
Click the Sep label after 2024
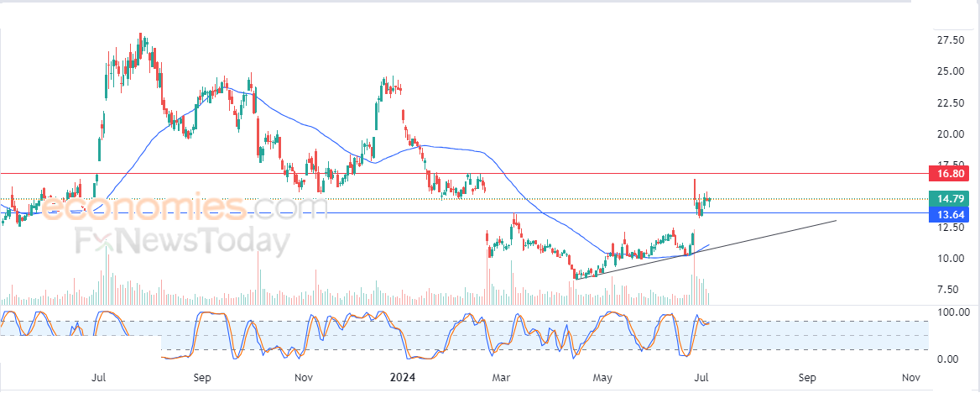[x=807, y=378]
